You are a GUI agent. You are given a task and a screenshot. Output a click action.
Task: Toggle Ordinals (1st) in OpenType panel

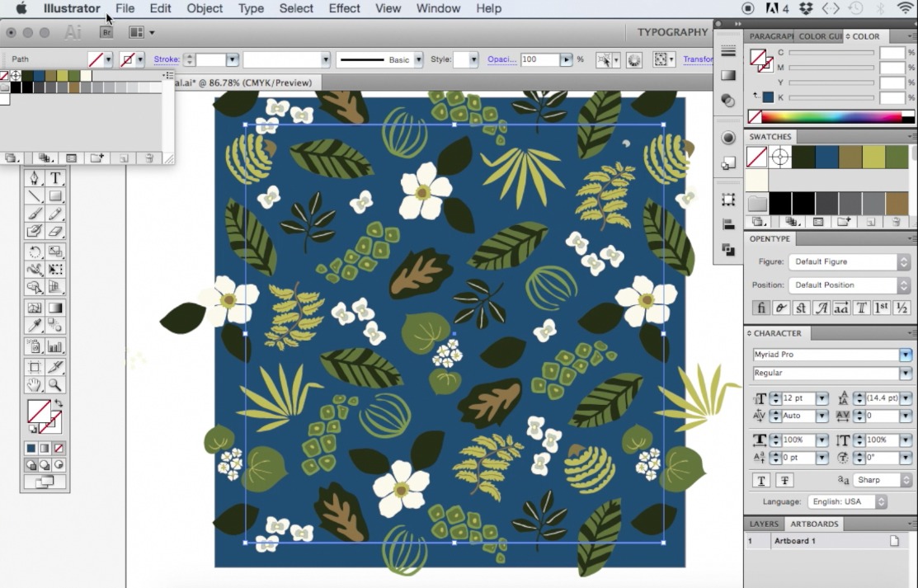coord(881,308)
